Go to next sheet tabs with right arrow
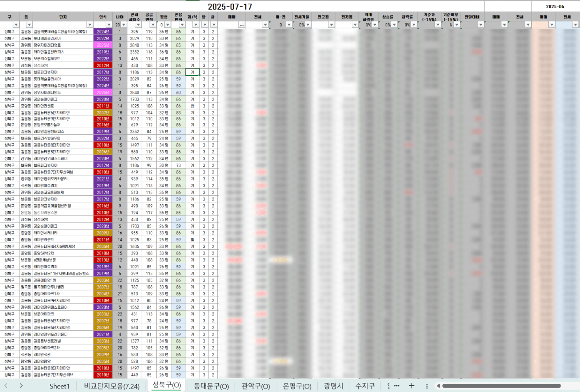The height and width of the screenshot is (392, 580). [x=21, y=386]
